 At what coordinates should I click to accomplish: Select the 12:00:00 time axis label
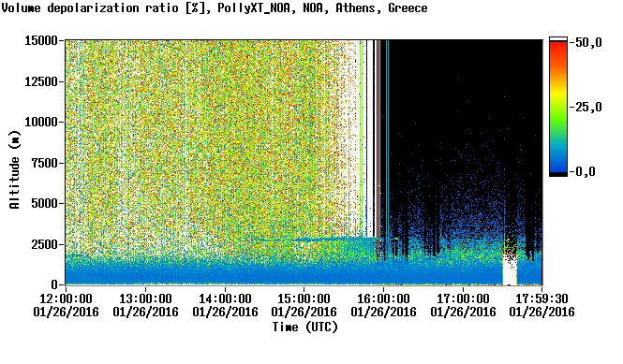point(66,298)
